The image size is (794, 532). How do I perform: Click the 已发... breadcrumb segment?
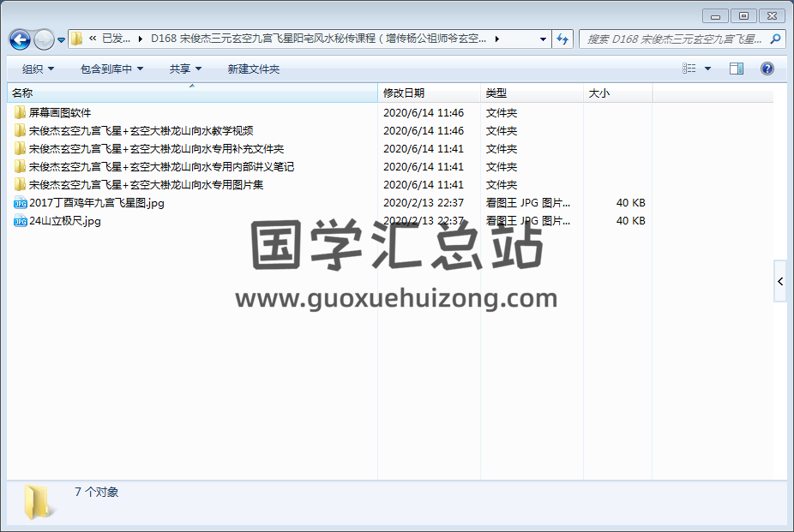(116, 39)
